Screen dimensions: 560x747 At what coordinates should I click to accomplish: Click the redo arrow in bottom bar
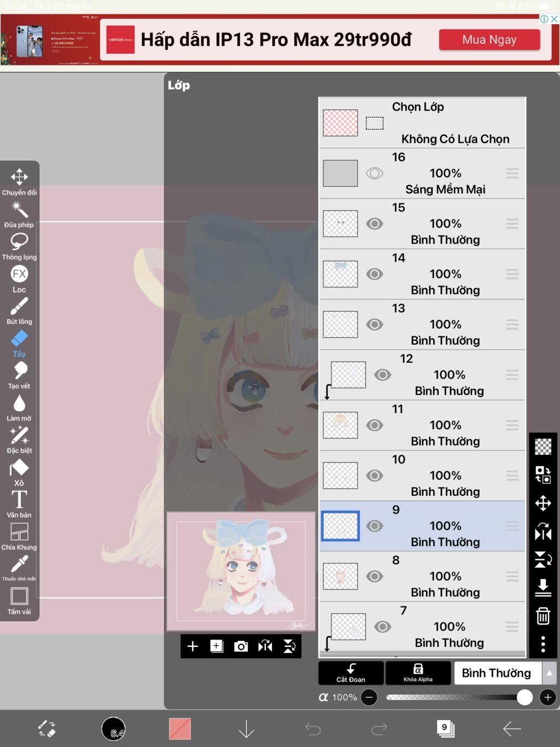[379, 729]
